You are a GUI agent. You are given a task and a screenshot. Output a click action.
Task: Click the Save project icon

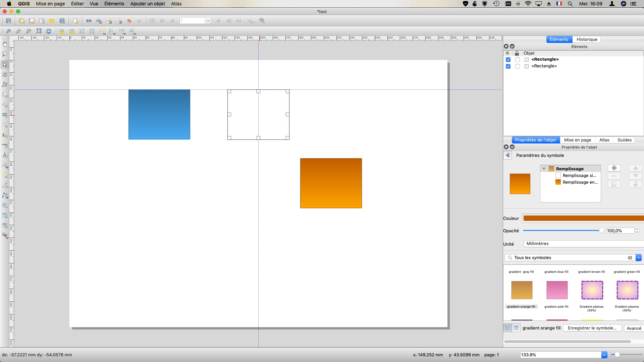point(8,21)
